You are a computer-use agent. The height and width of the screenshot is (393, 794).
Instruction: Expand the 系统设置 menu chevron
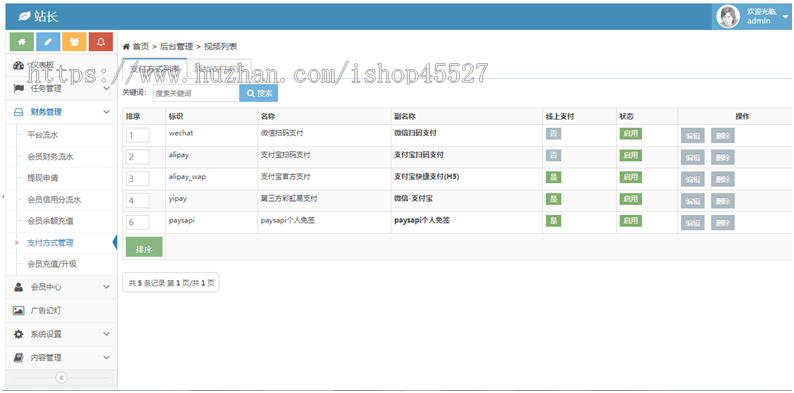106,334
